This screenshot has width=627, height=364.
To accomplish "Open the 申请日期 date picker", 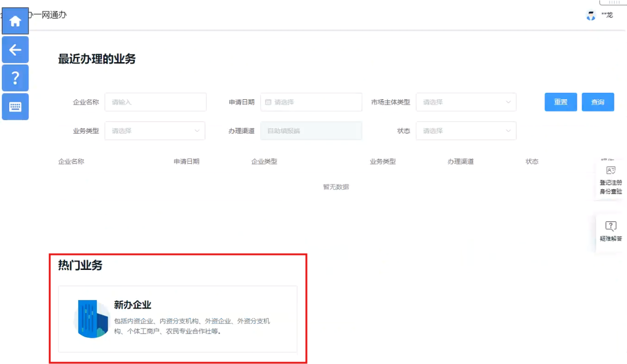I will coord(311,102).
